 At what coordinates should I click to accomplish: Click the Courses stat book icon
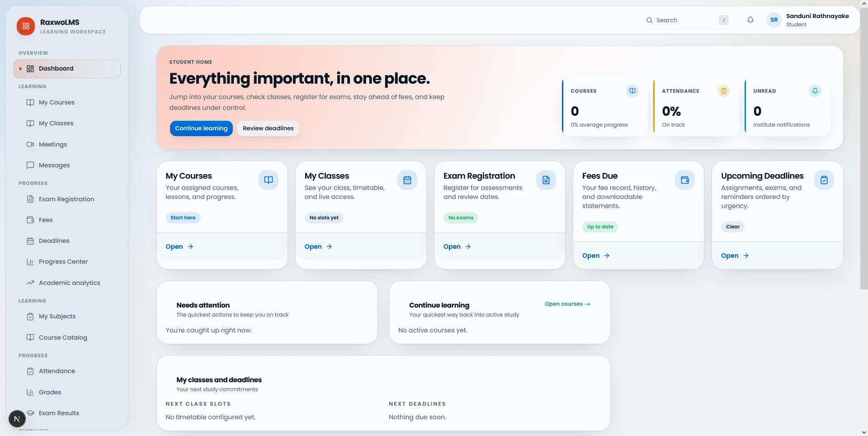[x=632, y=91]
